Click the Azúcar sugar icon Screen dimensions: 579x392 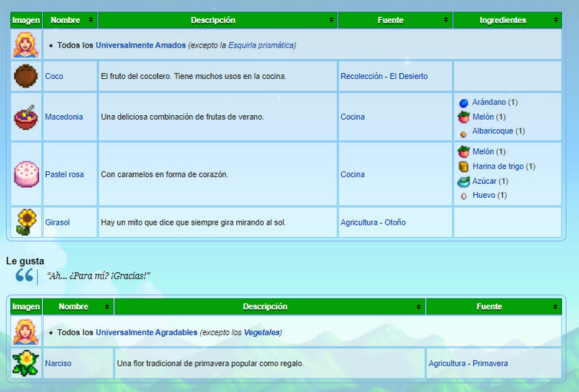(x=463, y=181)
